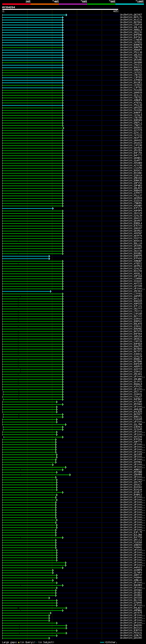Click arrowhead of the UniRef100_Q6IV67 alignment bar
This screenshot has width=146, height=644.
point(66,15)
